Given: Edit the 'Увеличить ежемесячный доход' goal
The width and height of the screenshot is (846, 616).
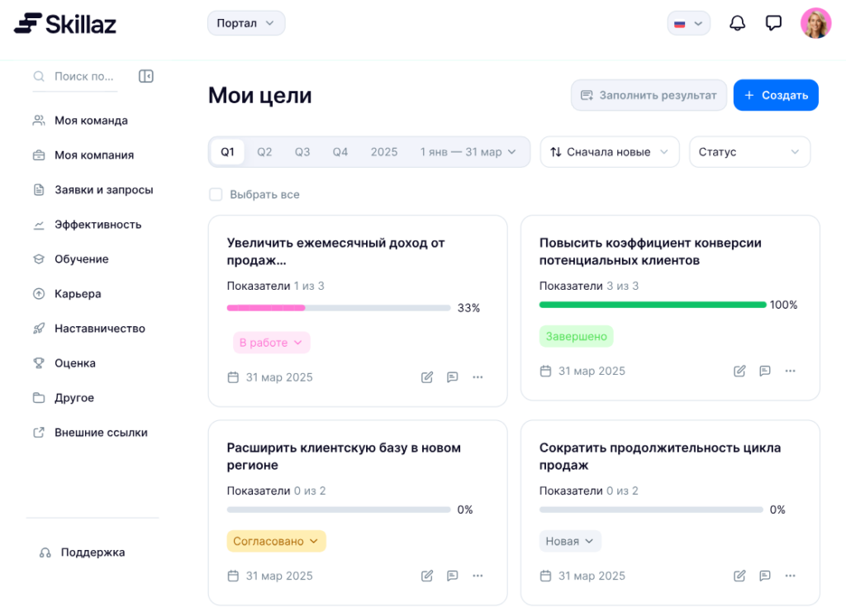Looking at the screenshot, I should tap(427, 377).
